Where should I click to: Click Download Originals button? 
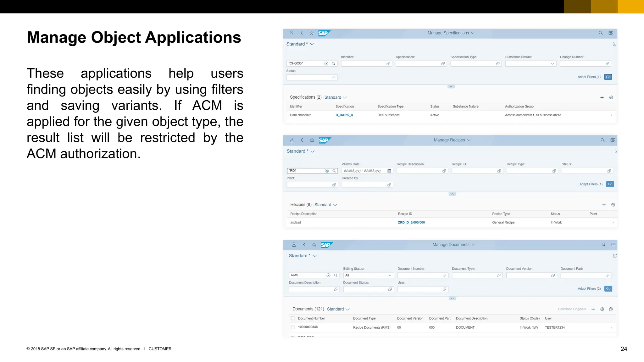572,309
